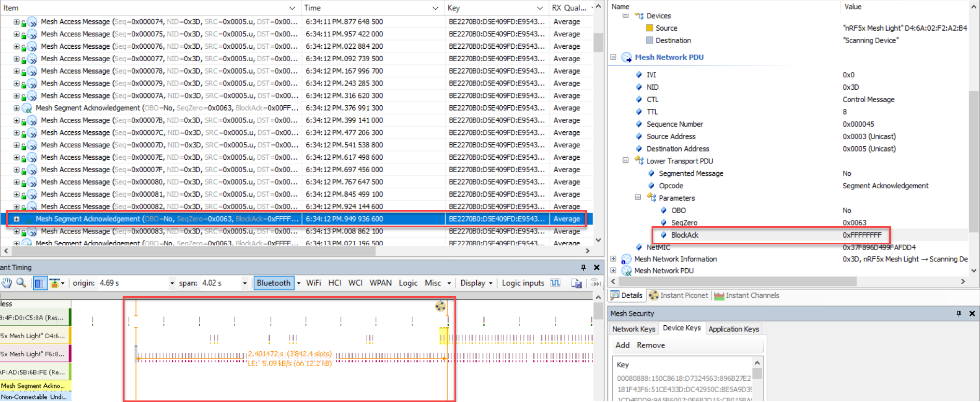Click the Add key button
The image size is (980, 402).
coord(622,345)
